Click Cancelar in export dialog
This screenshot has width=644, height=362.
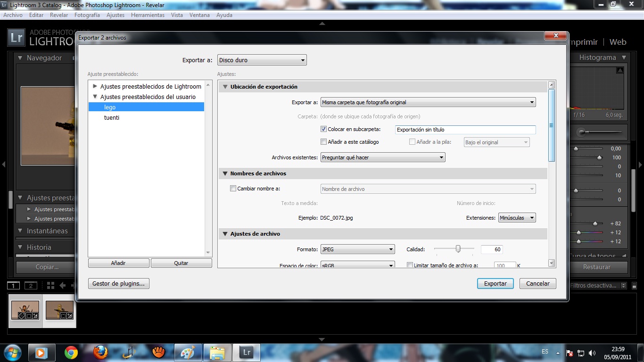pyautogui.click(x=538, y=283)
